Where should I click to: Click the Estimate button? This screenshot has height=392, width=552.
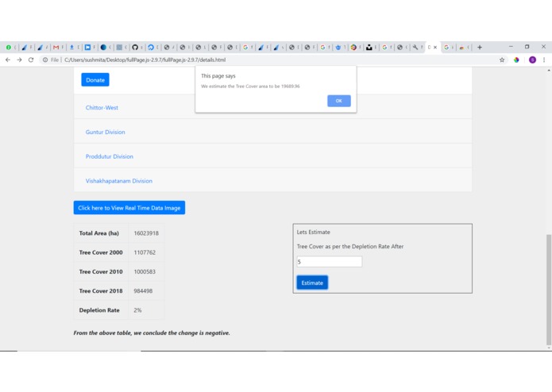point(312,282)
